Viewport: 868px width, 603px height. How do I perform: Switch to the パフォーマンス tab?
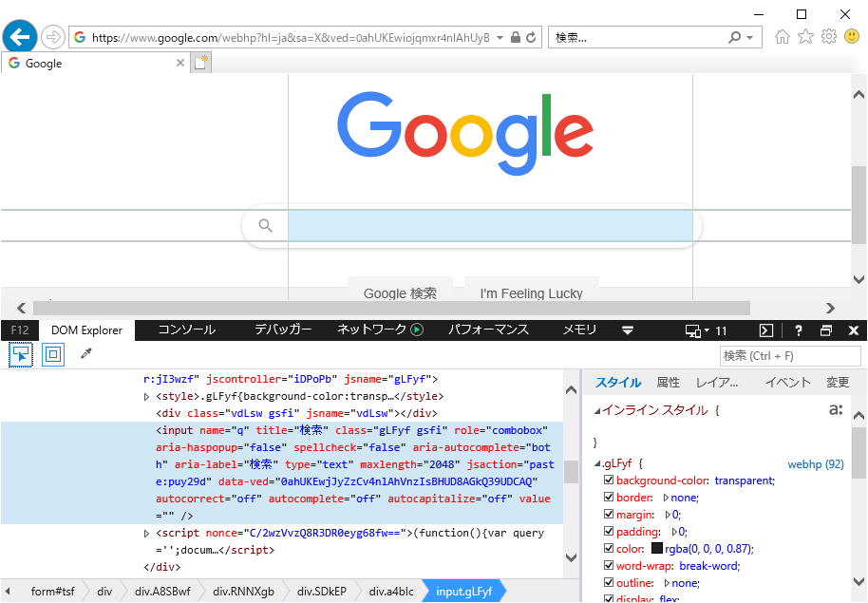click(x=488, y=330)
